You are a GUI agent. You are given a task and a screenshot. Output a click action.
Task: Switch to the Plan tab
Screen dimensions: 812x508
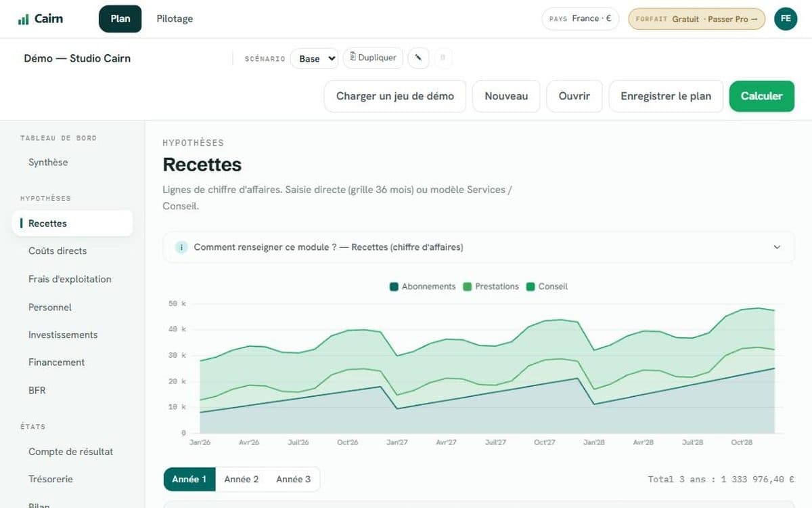[120, 19]
